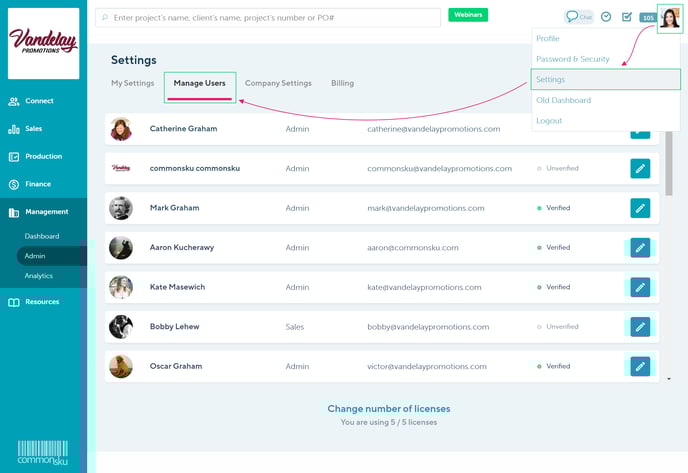Click the clock reminders icon
The width and height of the screenshot is (688, 473).
(606, 17)
